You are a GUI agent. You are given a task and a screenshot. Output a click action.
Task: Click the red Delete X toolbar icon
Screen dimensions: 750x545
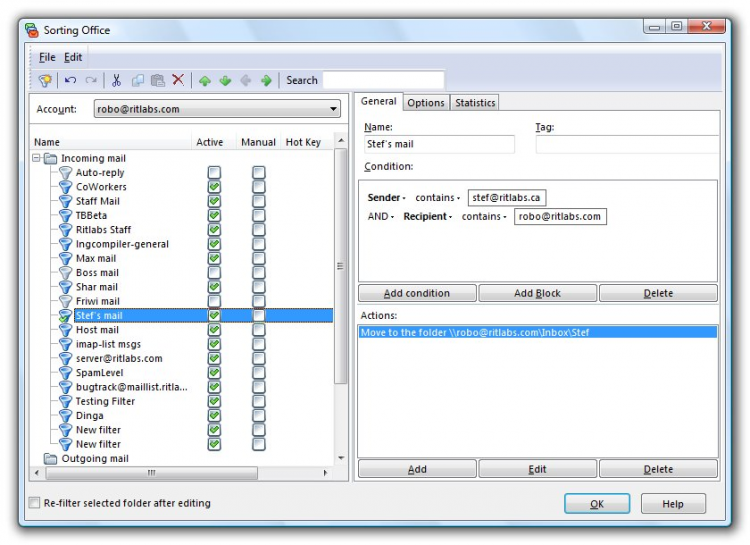pos(178,79)
